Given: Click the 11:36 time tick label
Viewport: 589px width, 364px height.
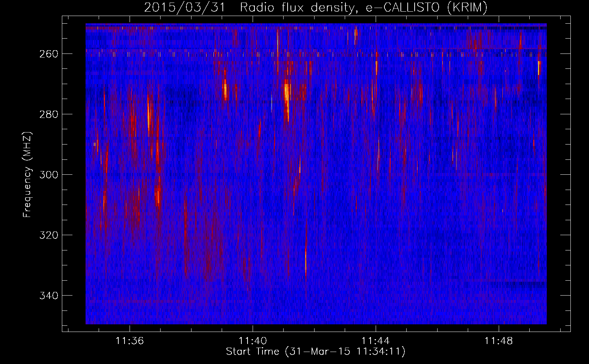Looking at the screenshot, I should tap(130, 341).
